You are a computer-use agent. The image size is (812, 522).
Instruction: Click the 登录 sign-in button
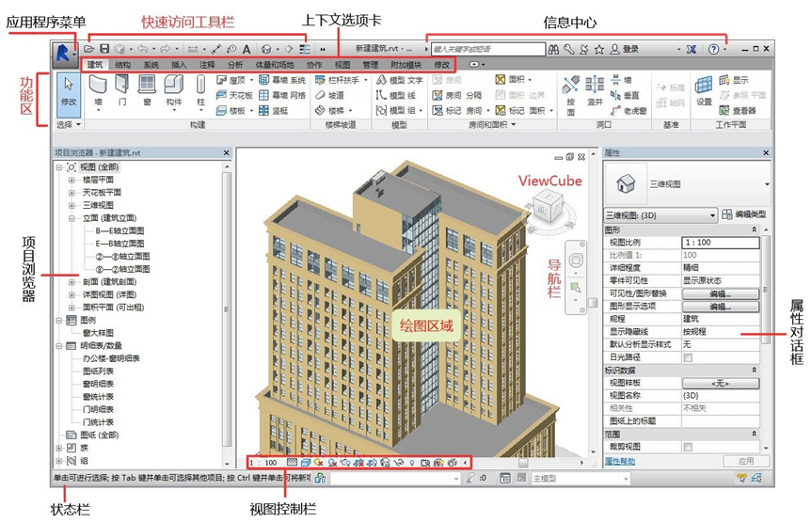[624, 49]
